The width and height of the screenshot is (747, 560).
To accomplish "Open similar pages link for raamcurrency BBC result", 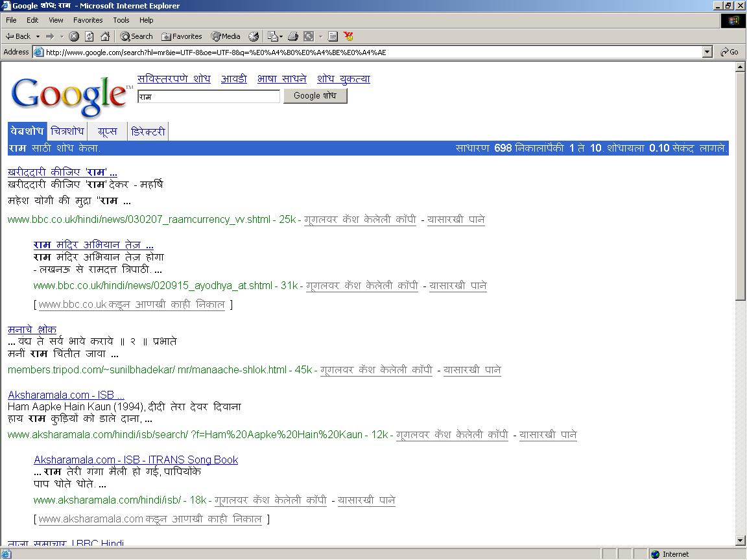I will tap(456, 220).
